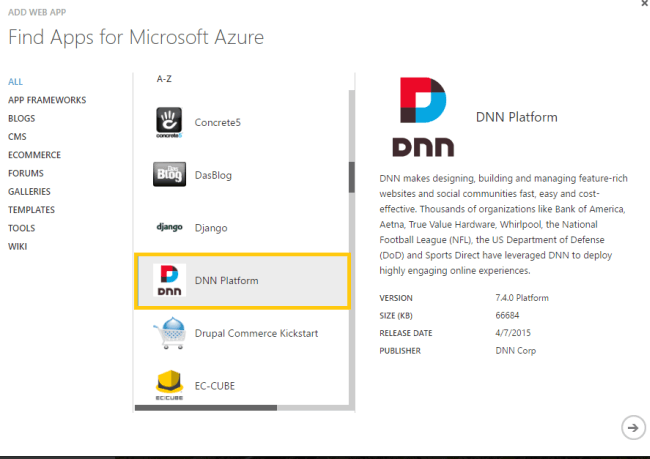Select the TOOLS category
This screenshot has height=459, width=650.
click(x=22, y=228)
